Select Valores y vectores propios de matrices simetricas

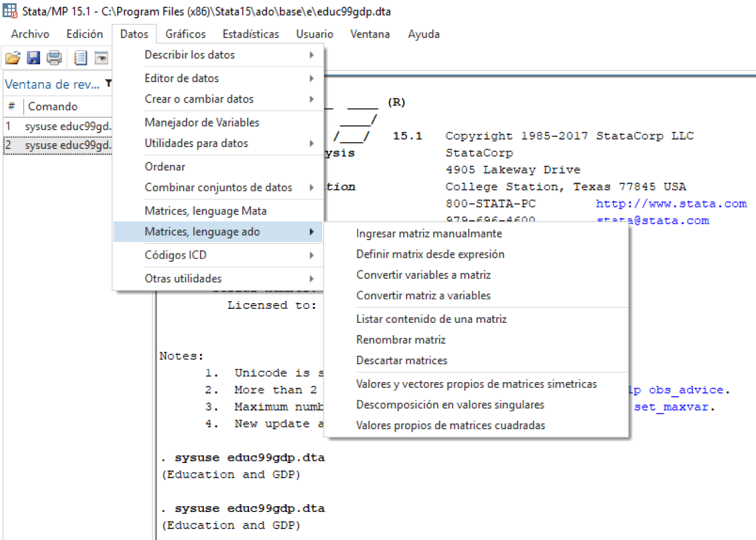(476, 384)
